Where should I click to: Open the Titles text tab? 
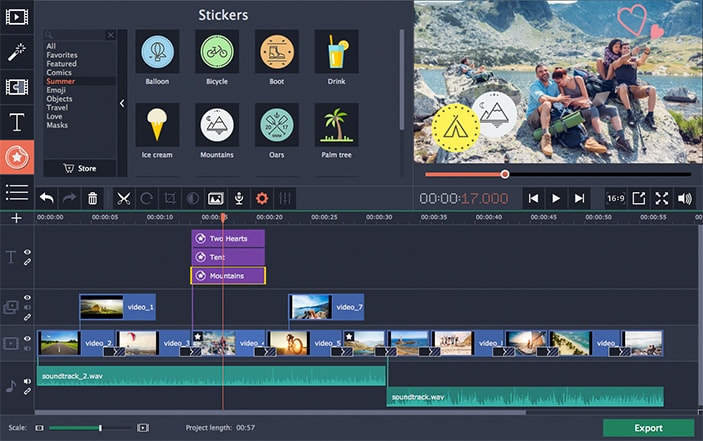click(x=17, y=122)
